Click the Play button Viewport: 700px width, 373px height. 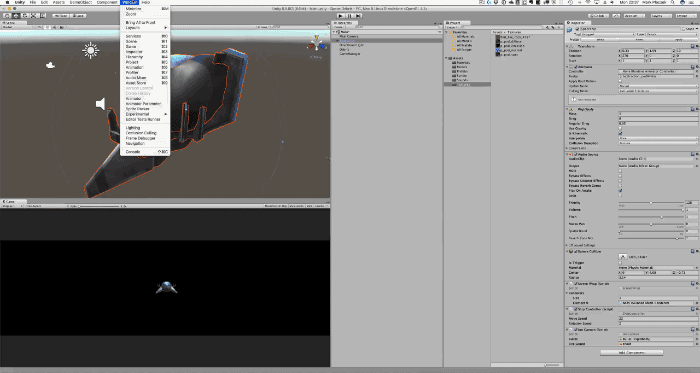click(x=341, y=16)
